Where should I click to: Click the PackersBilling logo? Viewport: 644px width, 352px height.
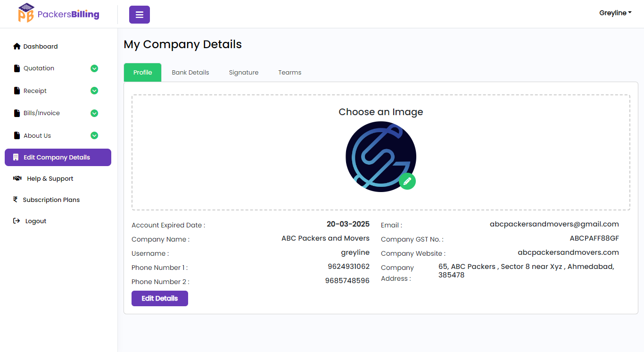pos(58,14)
